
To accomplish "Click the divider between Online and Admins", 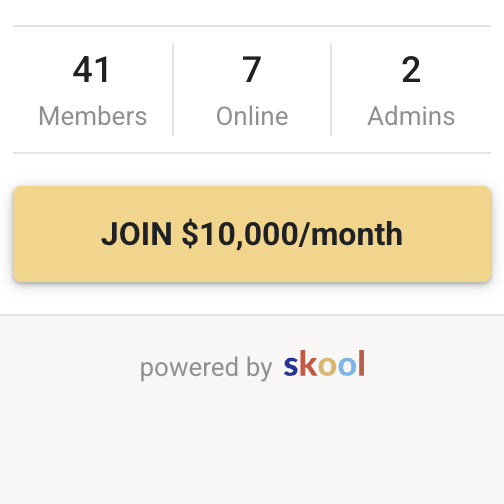I will (x=331, y=89).
